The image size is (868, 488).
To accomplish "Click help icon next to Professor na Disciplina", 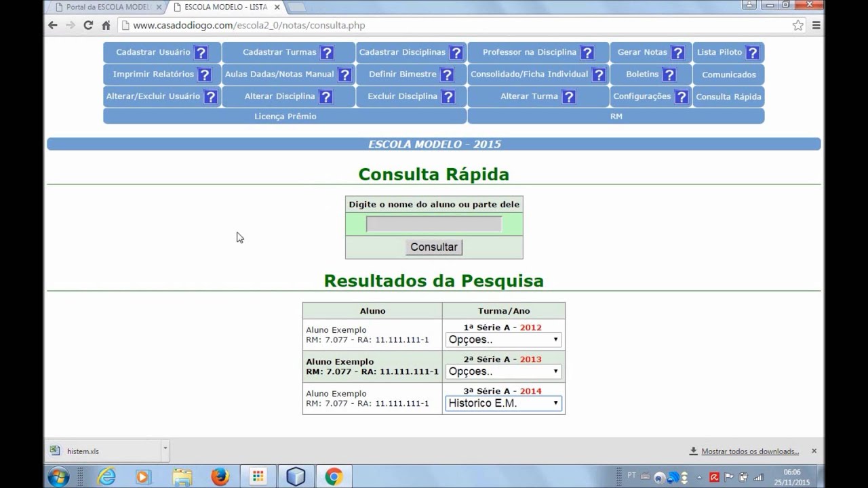I will [587, 53].
